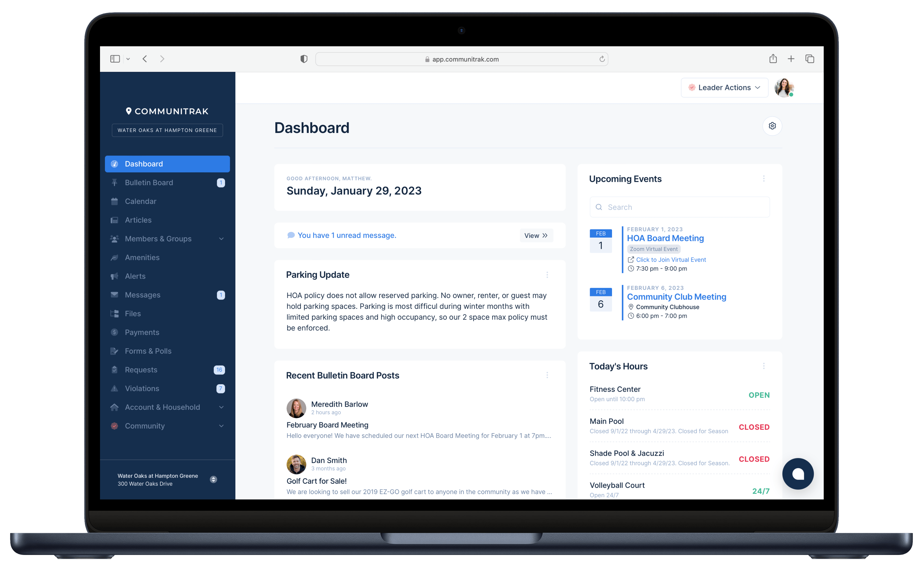
Task: Click the Bulletin Board sidebar icon
Action: click(116, 182)
